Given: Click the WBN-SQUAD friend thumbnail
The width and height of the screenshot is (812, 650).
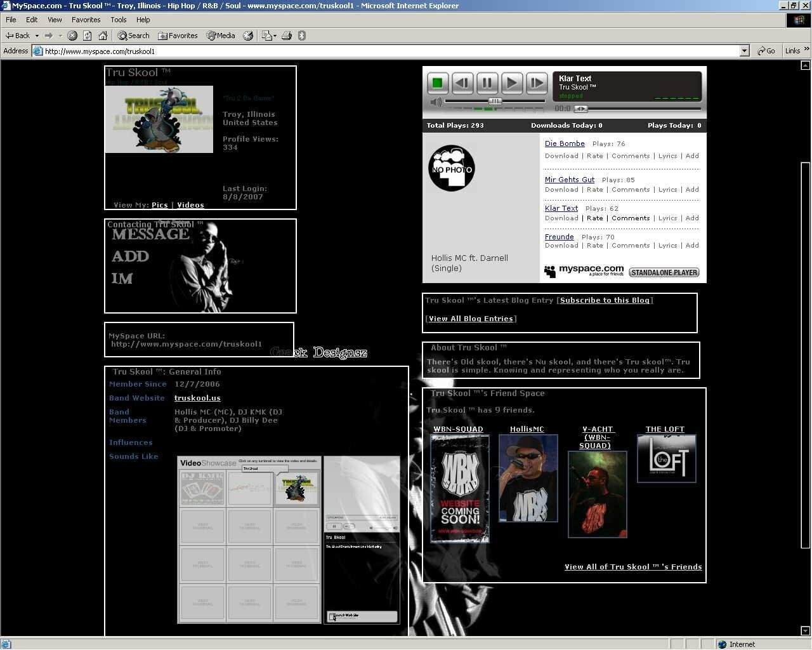Looking at the screenshot, I should pyautogui.click(x=459, y=488).
